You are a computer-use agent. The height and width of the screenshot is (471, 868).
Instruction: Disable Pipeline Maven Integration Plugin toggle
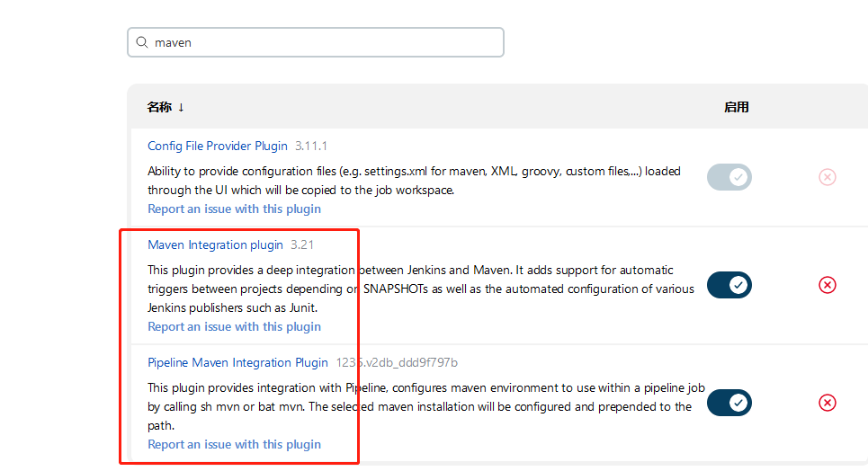(729, 403)
